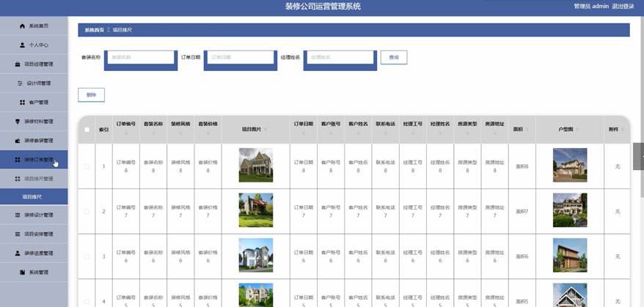Tick the checkbox for row index 3
The height and width of the screenshot is (307, 644).
[87, 256]
